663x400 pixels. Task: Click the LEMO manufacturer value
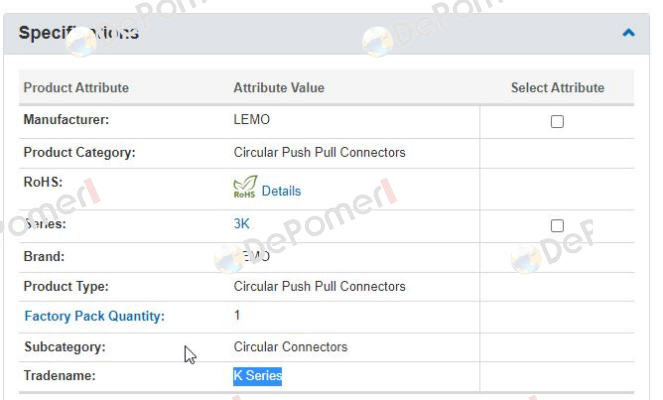[251, 119]
